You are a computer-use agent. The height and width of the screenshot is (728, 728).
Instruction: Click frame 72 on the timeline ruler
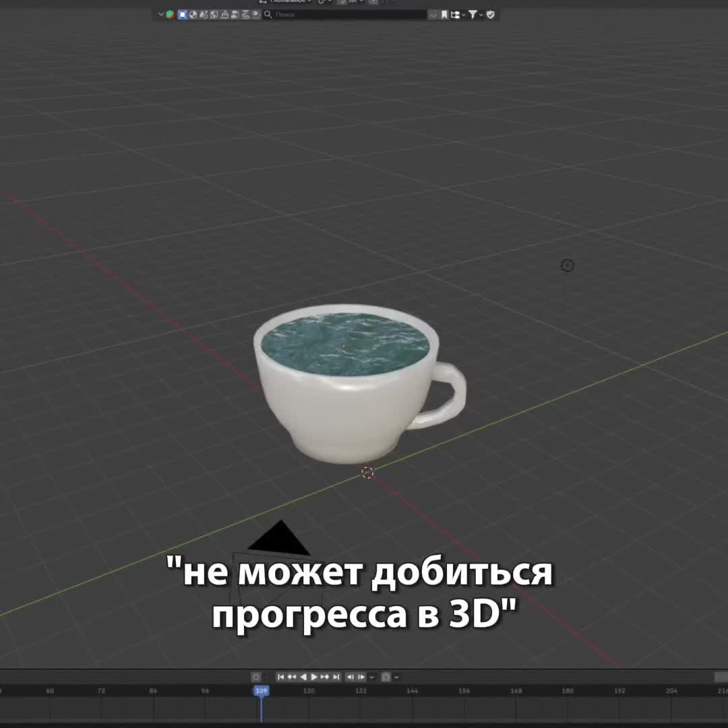101,691
